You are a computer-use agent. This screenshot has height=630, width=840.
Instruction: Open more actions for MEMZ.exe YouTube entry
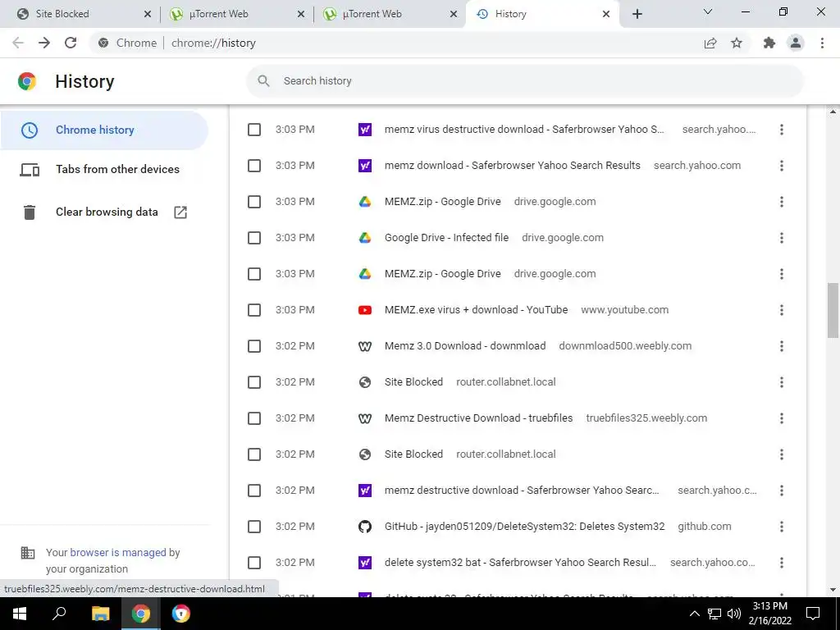tap(782, 310)
